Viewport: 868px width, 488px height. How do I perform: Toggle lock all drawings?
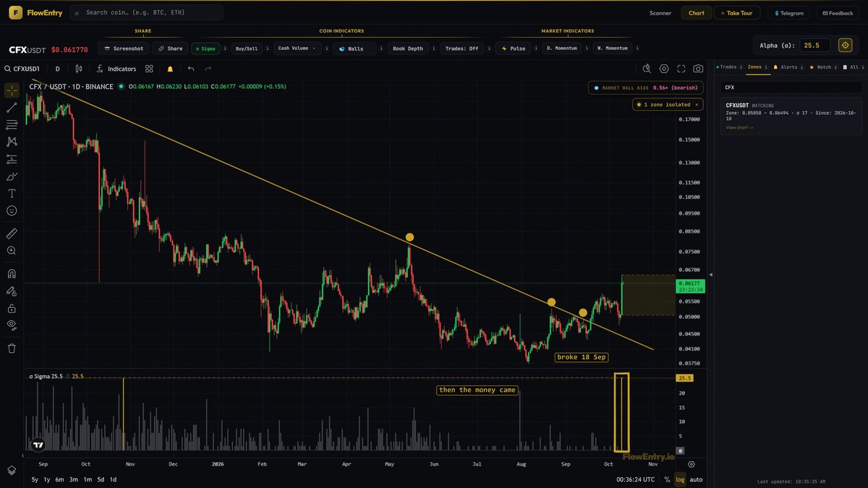pyautogui.click(x=12, y=309)
